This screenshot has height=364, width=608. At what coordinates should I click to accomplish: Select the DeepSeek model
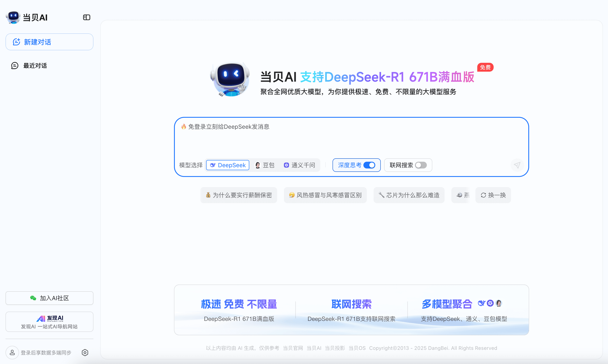tap(228, 165)
